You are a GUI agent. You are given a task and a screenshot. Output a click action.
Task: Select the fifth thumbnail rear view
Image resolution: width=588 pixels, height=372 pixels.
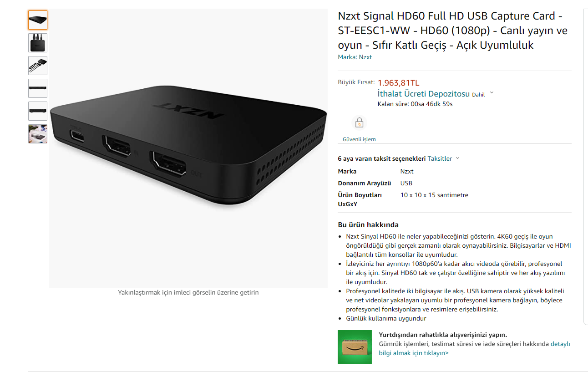pos(38,111)
